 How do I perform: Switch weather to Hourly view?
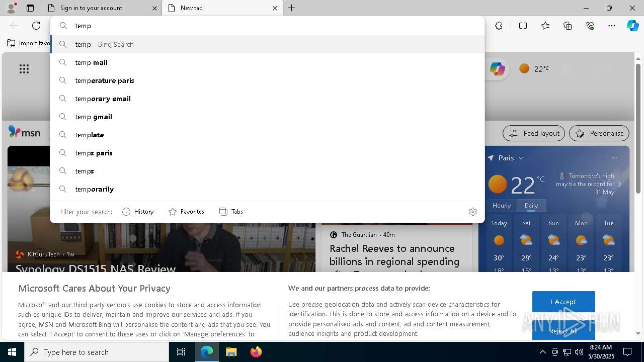(501, 206)
